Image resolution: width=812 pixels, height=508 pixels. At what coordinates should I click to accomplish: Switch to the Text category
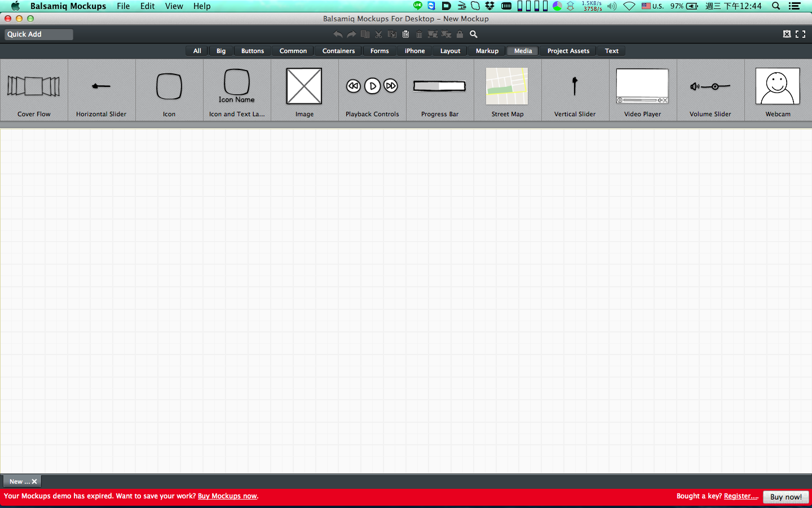(612, 51)
